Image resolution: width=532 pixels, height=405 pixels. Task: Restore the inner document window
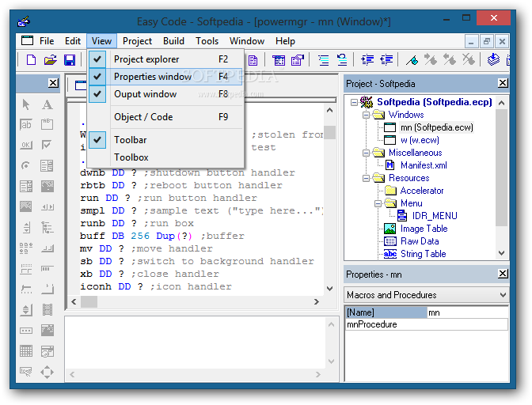point(487,41)
